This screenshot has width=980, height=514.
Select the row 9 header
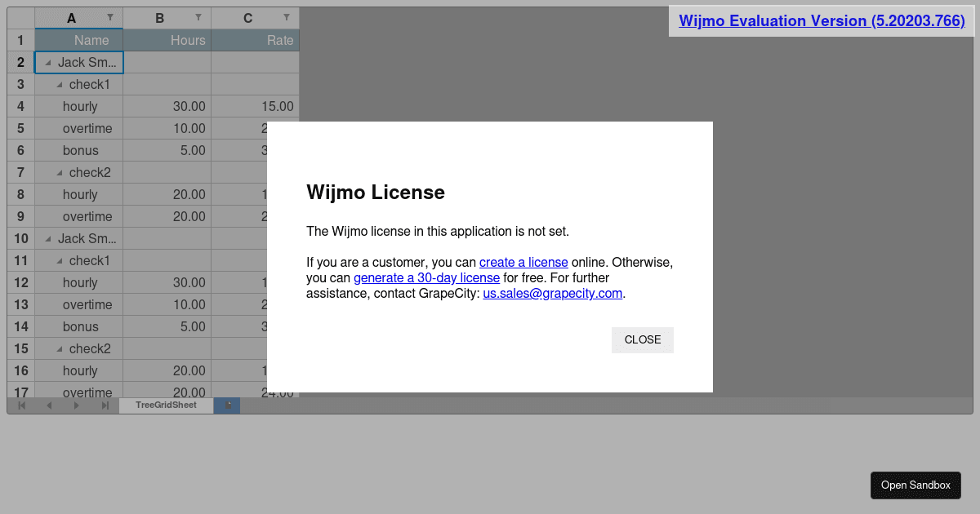[x=21, y=216]
